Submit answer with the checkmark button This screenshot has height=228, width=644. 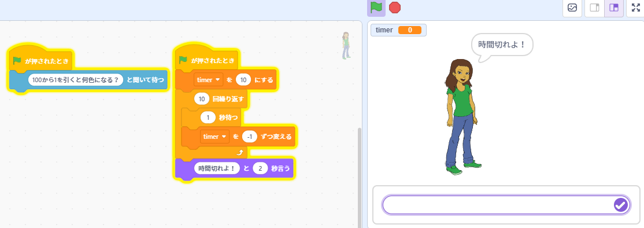tap(621, 205)
